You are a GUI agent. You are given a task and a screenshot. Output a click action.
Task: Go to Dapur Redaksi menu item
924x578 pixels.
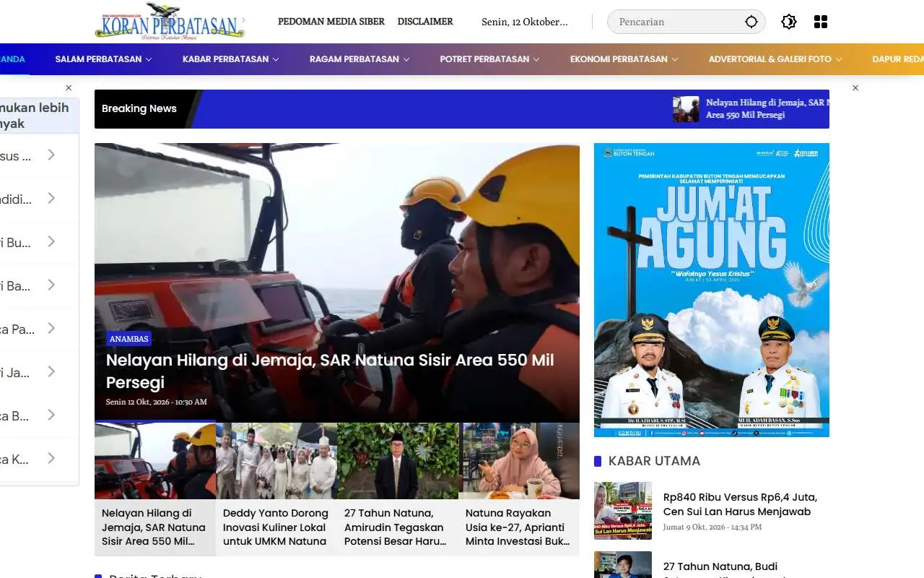(898, 59)
